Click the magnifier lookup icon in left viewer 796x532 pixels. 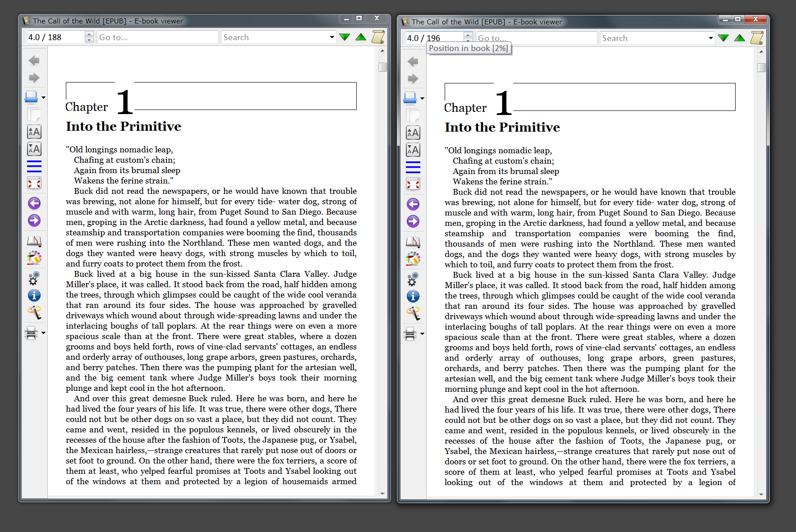point(34,312)
